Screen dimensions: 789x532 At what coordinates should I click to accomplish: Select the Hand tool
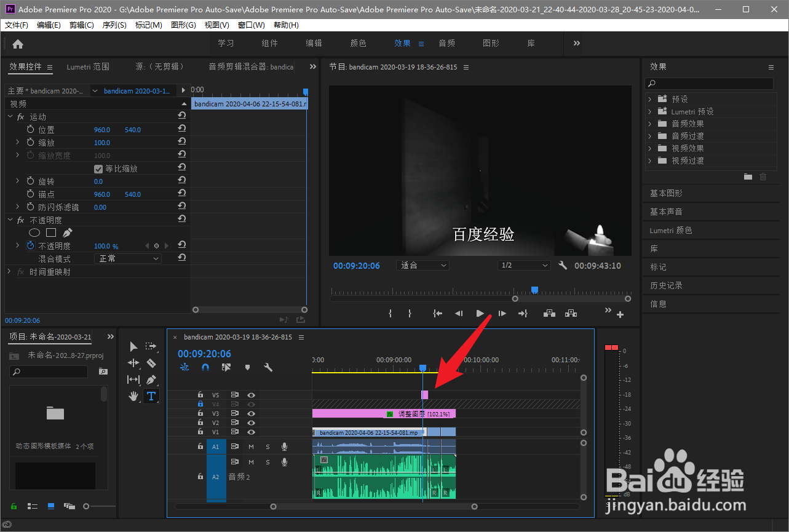[x=133, y=396]
